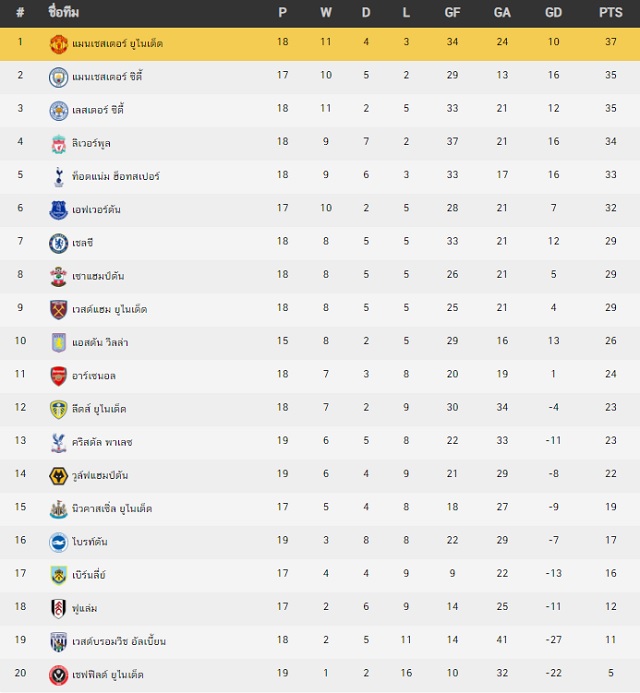Select the Leicester City fox crest
This screenshot has height=693, width=640.
pyautogui.click(x=58, y=110)
